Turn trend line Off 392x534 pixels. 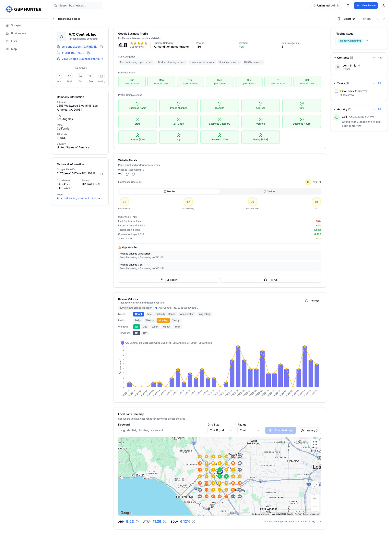[x=145, y=333]
